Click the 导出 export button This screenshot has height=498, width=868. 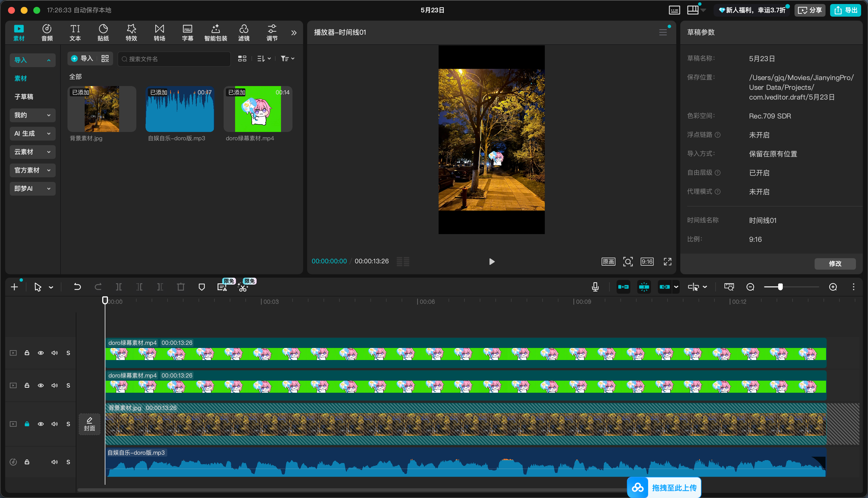(845, 10)
